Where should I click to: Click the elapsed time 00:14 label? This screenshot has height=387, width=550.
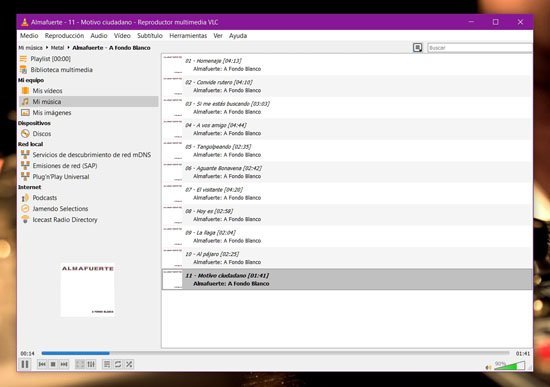27,353
